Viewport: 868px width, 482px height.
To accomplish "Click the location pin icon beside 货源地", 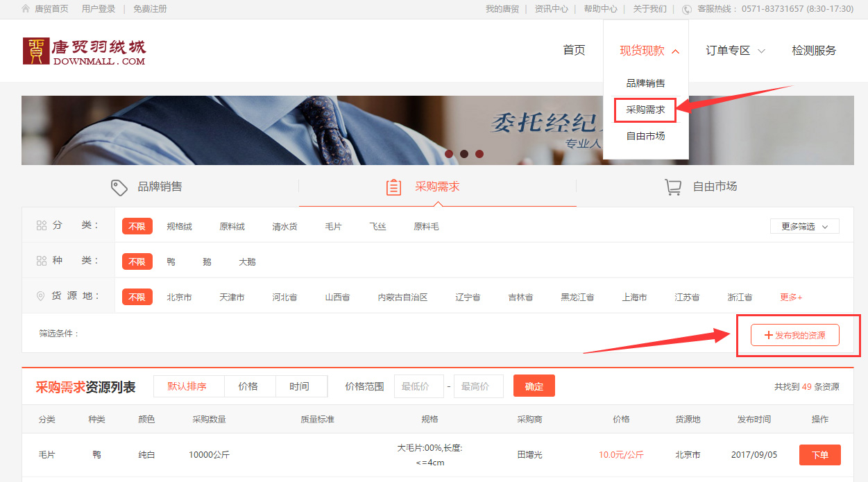I will coord(40,296).
